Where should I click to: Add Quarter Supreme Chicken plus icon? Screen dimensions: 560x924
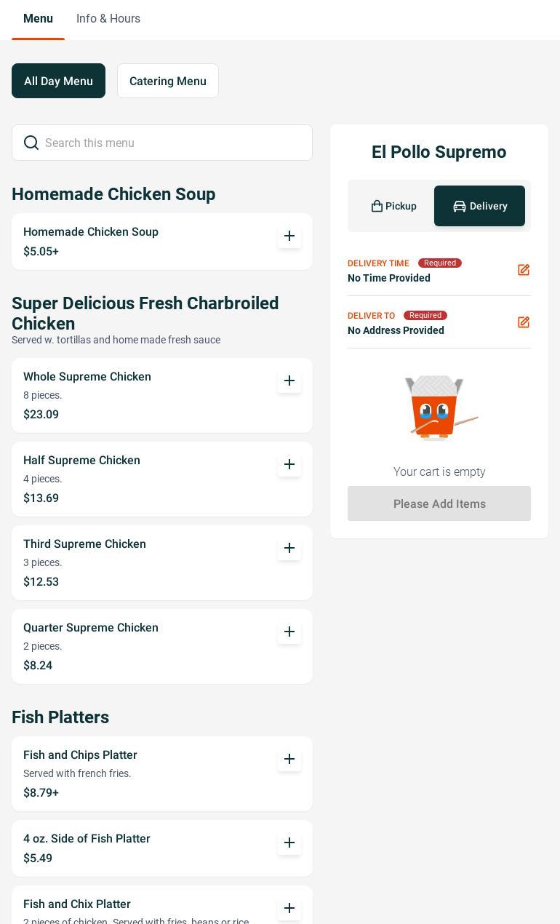coord(289,632)
